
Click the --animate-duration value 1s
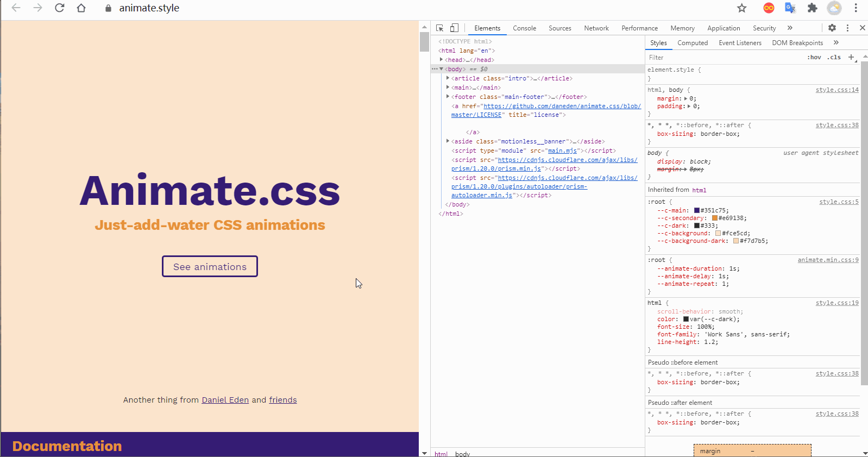733,268
